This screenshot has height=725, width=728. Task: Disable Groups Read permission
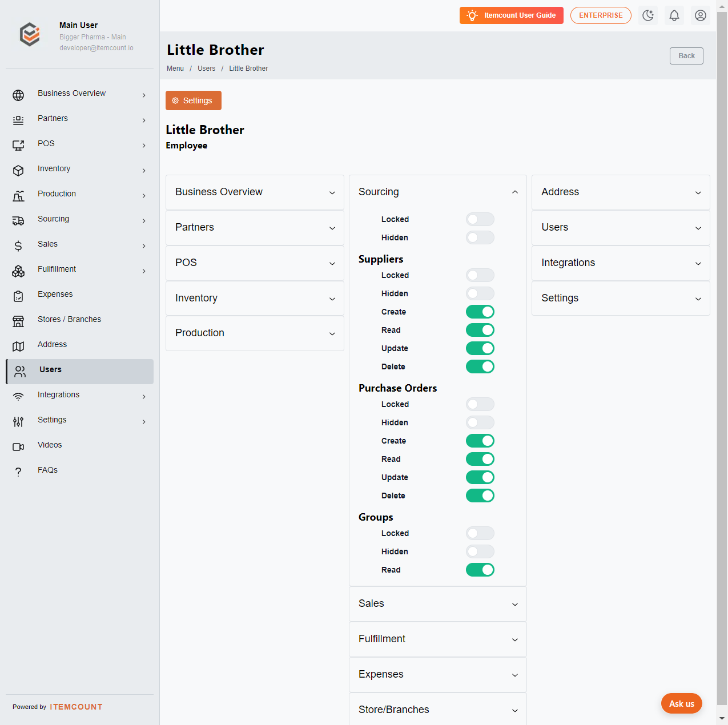[x=480, y=570]
